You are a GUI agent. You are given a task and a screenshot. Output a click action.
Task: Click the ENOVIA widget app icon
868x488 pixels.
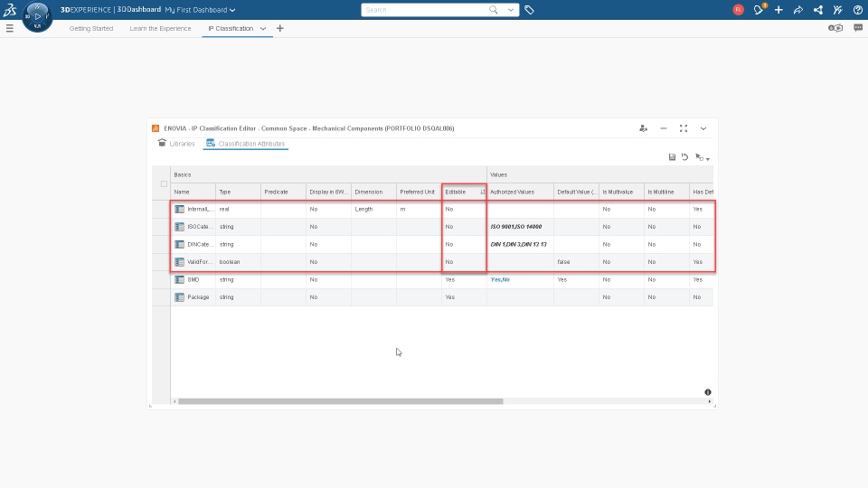click(x=156, y=128)
